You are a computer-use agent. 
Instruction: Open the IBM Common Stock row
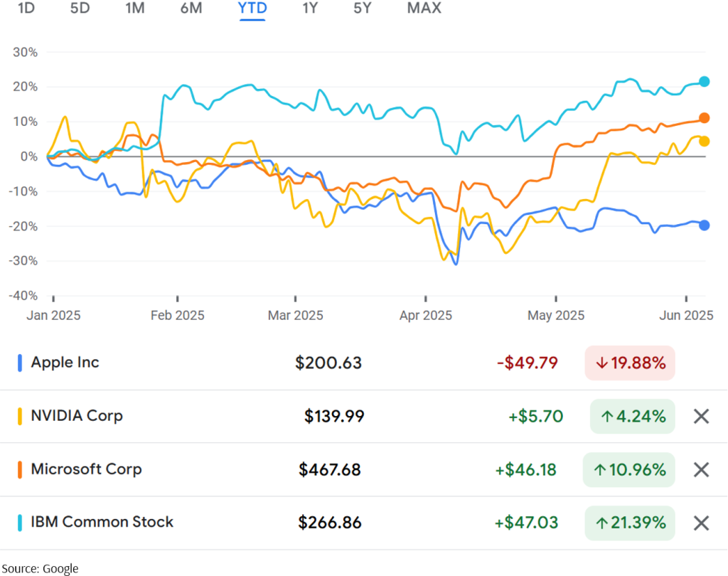pyautogui.click(x=102, y=522)
